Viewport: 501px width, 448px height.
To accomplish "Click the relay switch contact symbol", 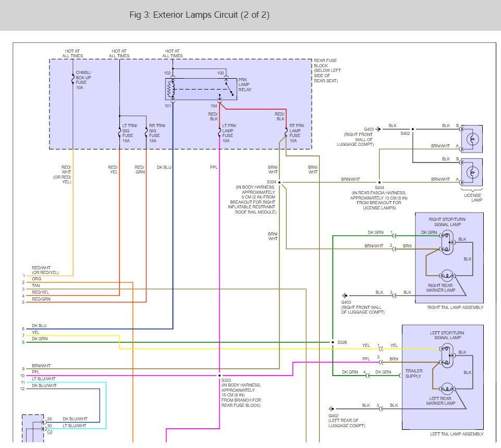I will [229, 89].
